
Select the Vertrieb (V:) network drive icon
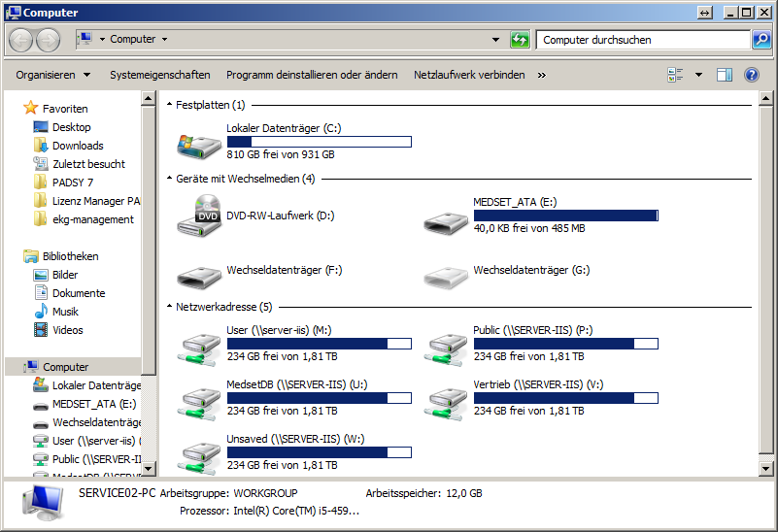tap(446, 398)
